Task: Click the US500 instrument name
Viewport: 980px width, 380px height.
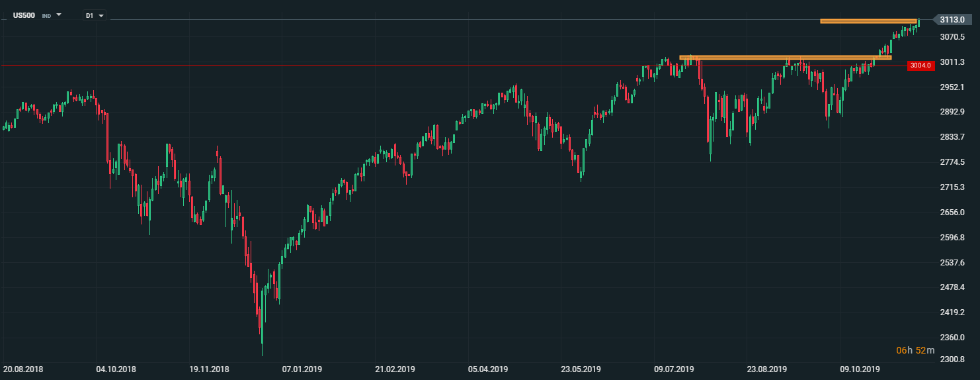Action: point(24,15)
